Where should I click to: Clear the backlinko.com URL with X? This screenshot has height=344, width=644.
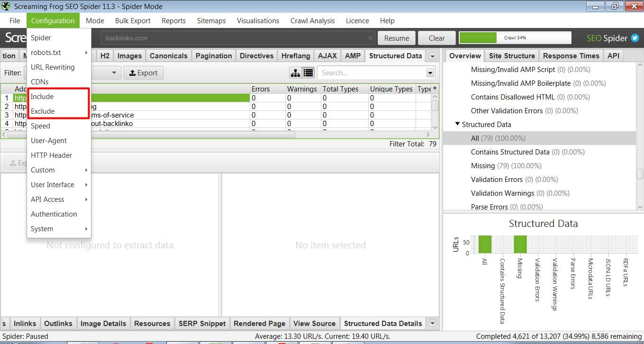pos(370,38)
